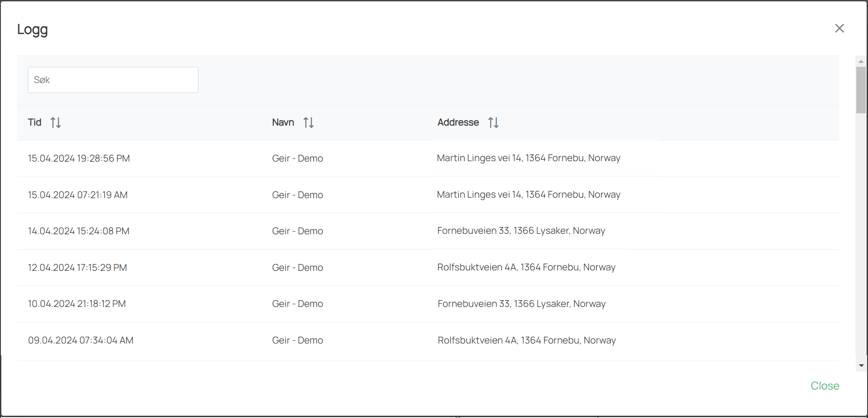The height and width of the screenshot is (418, 868).
Task: Select the 15.04.2024 19:28:56 PM log entry
Action: click(x=79, y=158)
